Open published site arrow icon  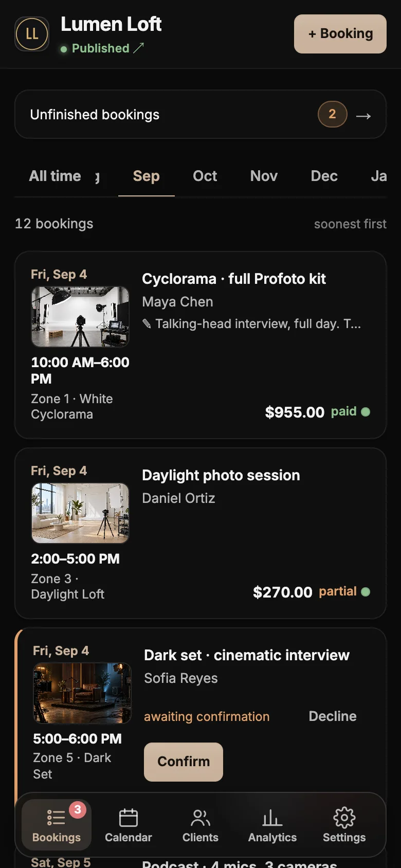coord(139,48)
